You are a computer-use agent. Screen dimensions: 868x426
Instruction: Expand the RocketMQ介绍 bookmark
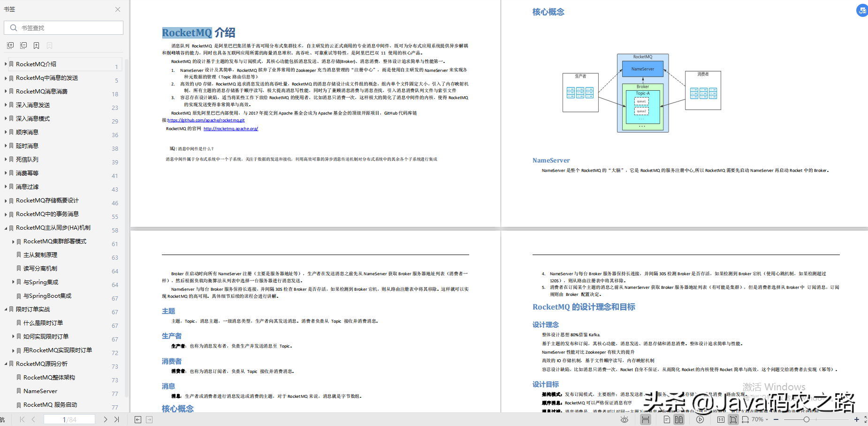(6, 64)
